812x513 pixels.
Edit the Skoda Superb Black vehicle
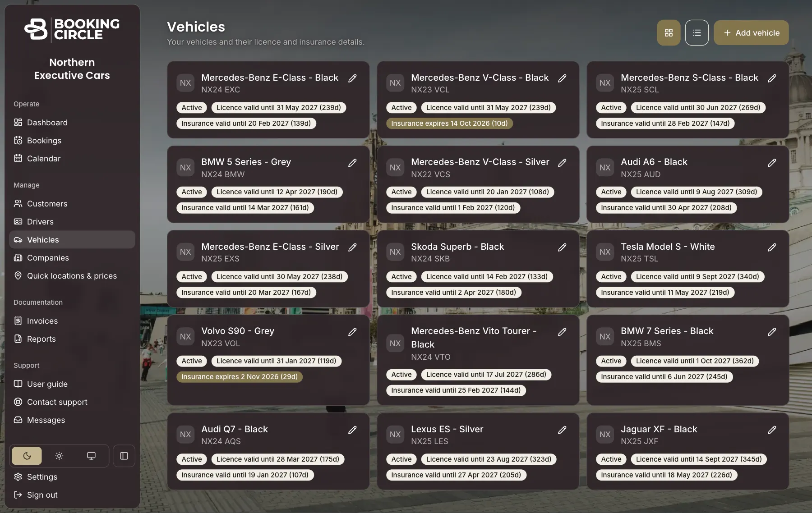562,247
